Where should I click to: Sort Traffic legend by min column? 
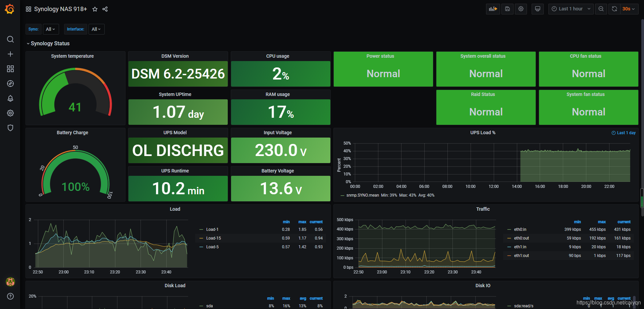click(x=577, y=222)
